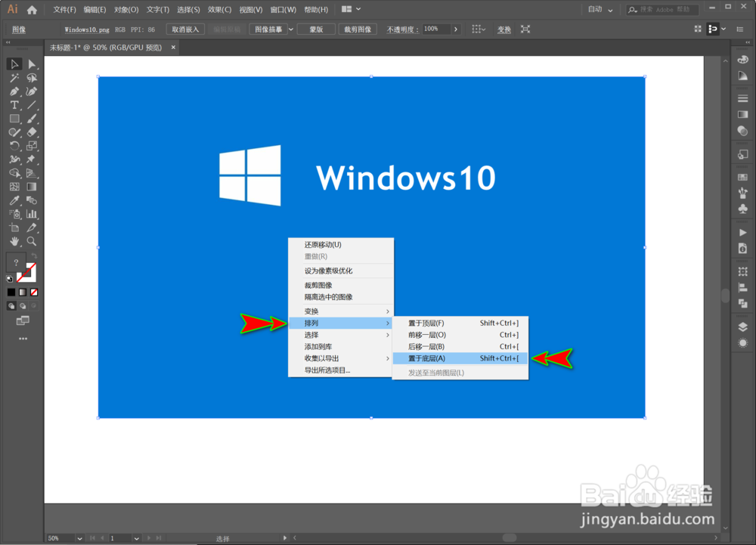Click the 图像描摹 button
The width and height of the screenshot is (756, 545).
click(x=268, y=29)
